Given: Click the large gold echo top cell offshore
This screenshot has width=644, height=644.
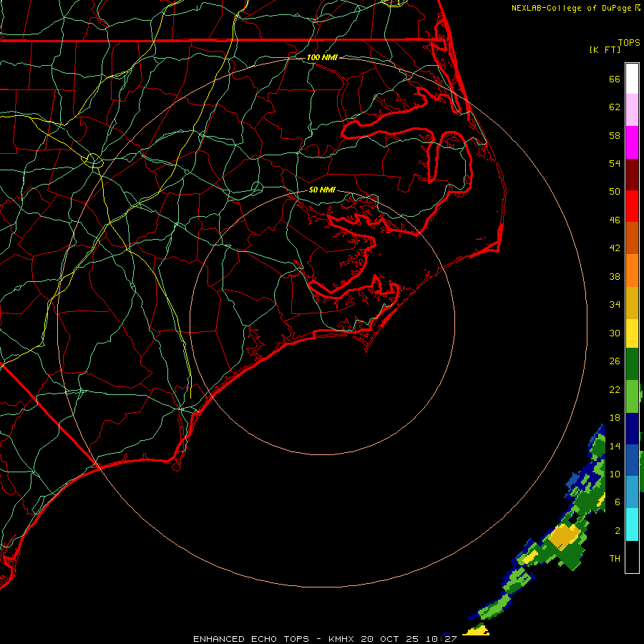Looking at the screenshot, I should click(x=565, y=536).
